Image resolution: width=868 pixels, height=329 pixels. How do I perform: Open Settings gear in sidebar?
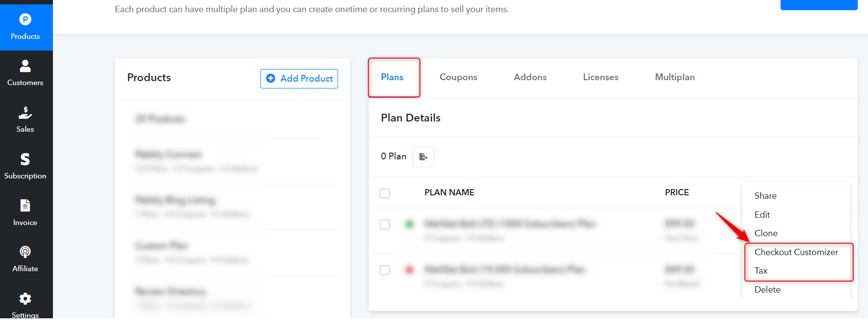click(25, 298)
